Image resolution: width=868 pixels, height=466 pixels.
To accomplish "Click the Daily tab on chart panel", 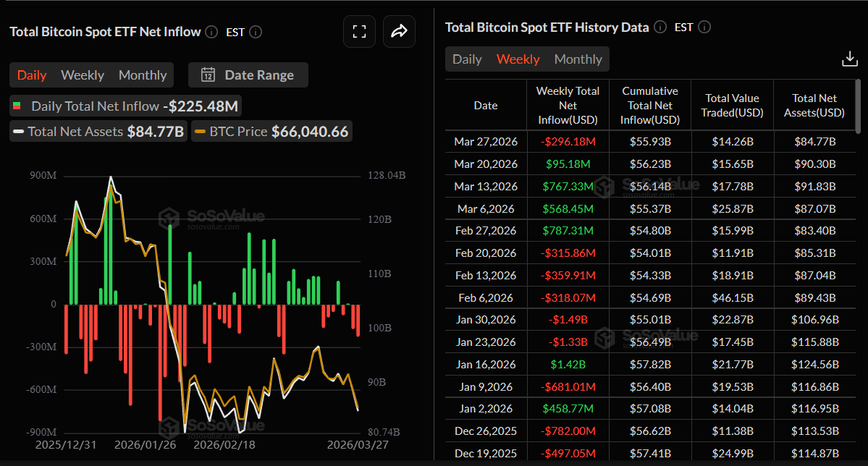I will (x=32, y=75).
